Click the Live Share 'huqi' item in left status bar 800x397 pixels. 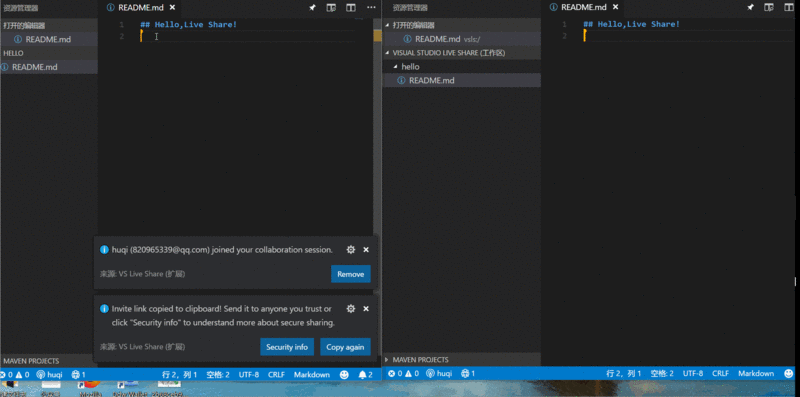point(49,375)
